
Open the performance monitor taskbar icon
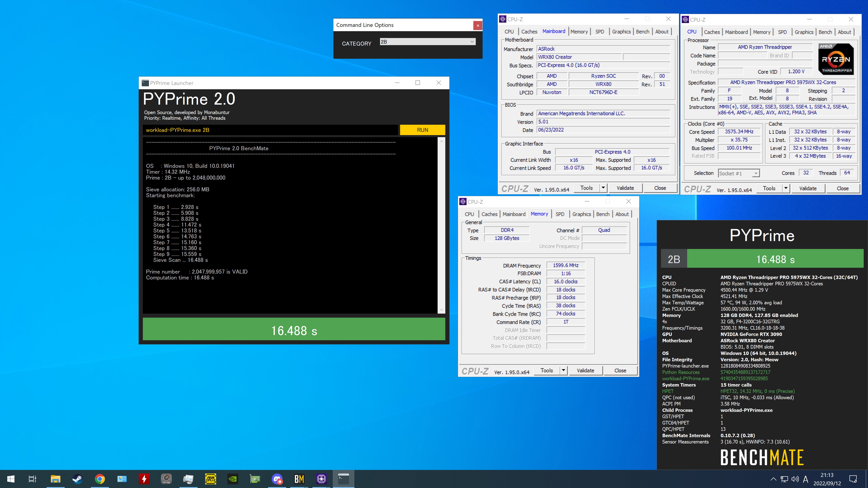point(188,479)
